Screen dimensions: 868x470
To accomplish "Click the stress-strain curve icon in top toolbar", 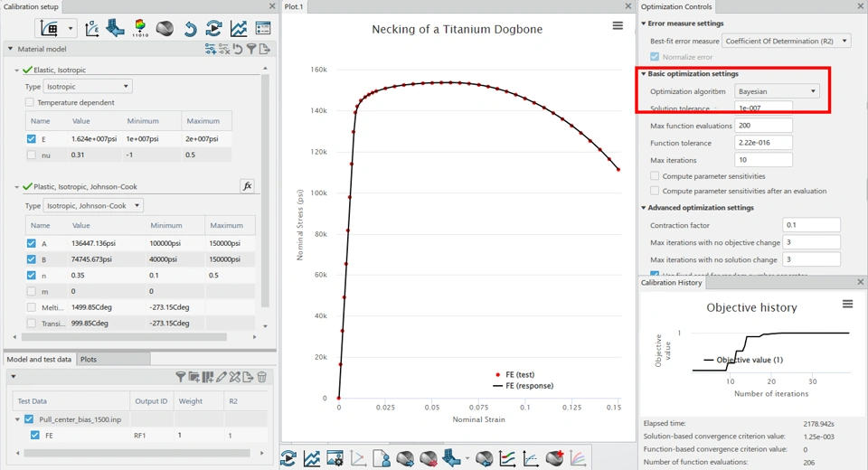I will pyautogui.click(x=92, y=28).
